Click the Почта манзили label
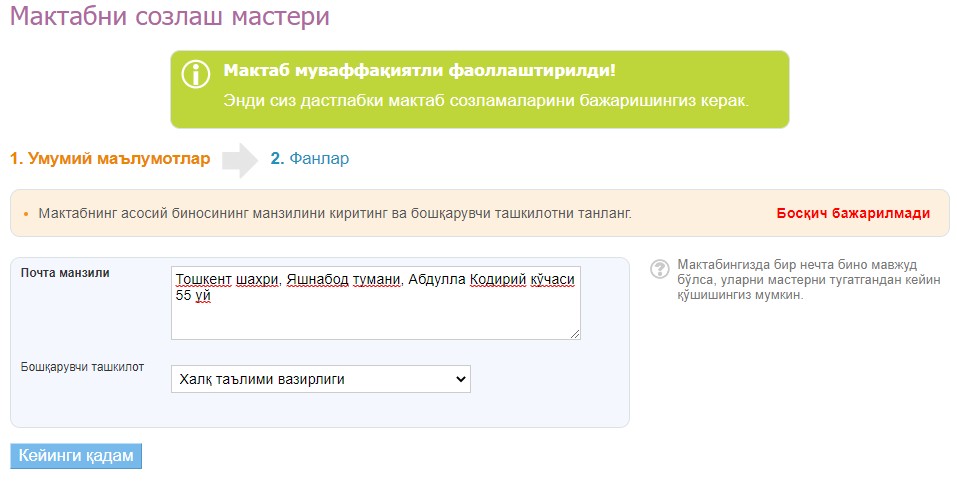The width and height of the screenshot is (957, 482). 65,272
